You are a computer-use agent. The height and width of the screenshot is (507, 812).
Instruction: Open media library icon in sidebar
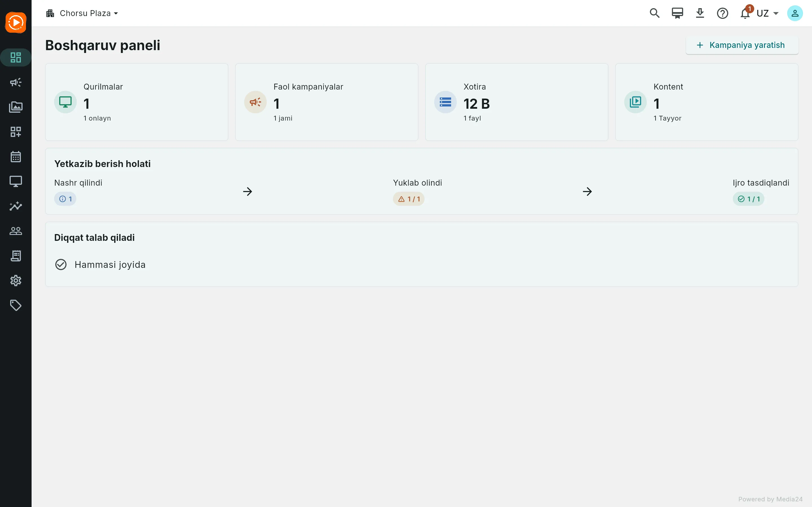tap(16, 107)
